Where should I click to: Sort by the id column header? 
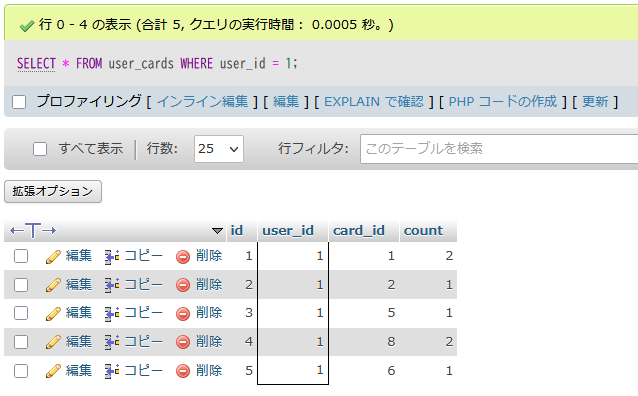coord(236,231)
